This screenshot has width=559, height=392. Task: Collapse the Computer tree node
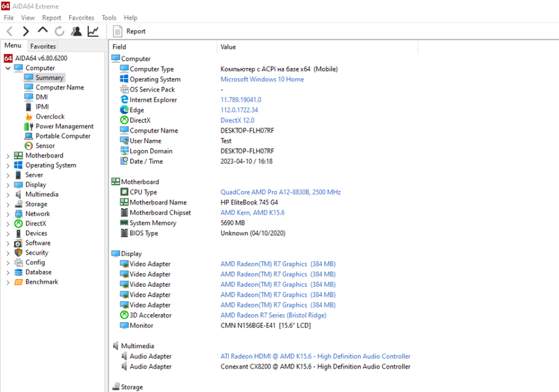tap(8, 68)
